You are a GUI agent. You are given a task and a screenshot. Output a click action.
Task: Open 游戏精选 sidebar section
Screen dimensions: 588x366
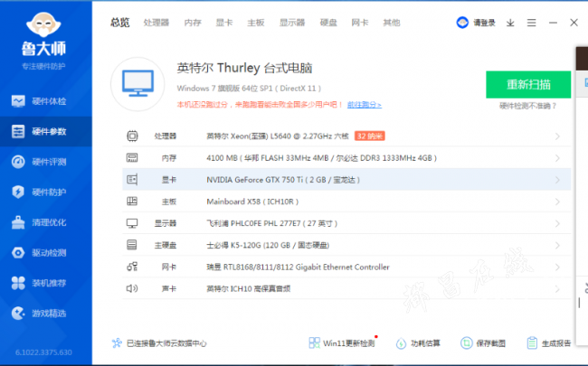(46, 314)
